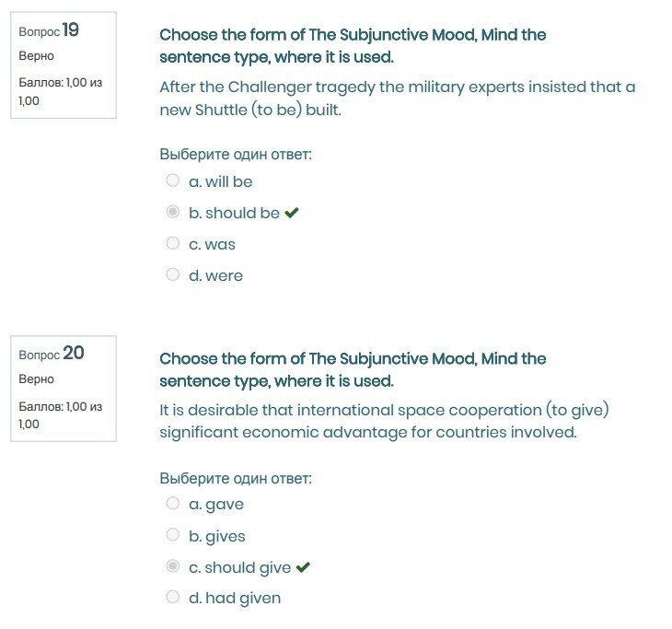
Task: Click the Challenger tragedy question sentence
Action: tap(397, 99)
